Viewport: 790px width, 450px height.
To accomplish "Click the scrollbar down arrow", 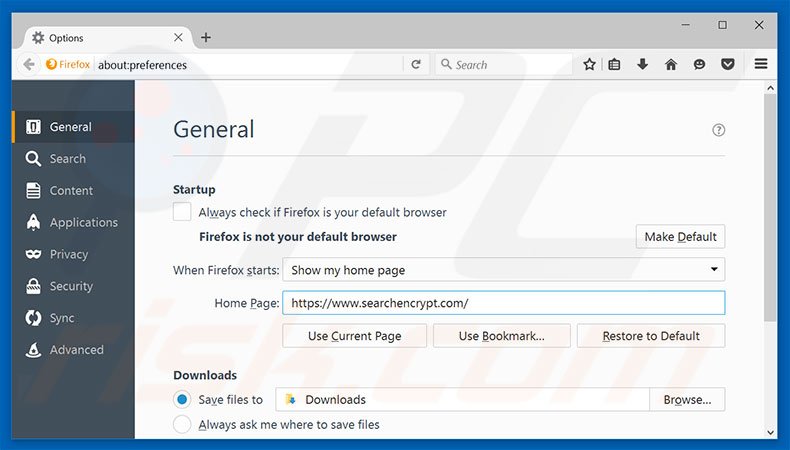I will click(770, 432).
